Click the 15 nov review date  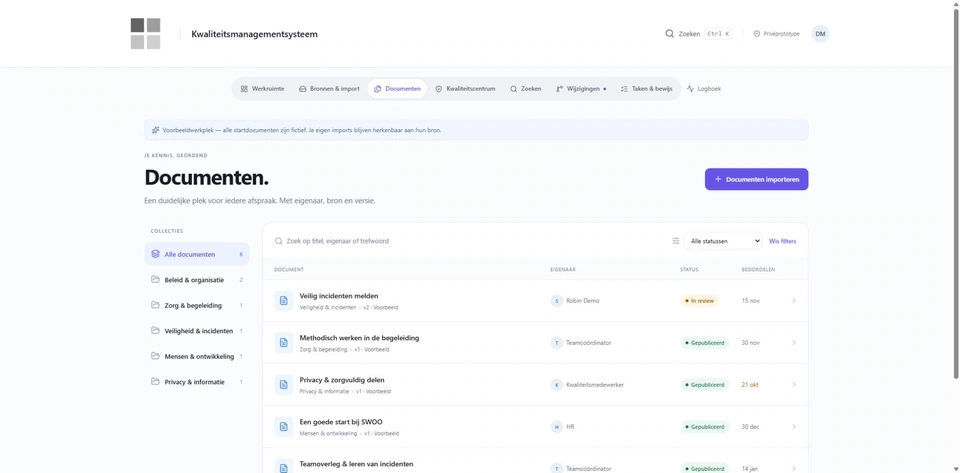(750, 301)
